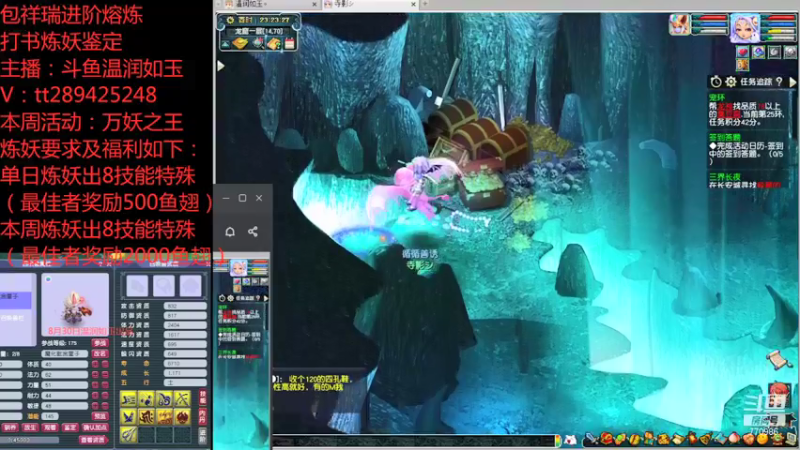Screen dimensions: 800x450
Task: Click the pet portrait beside the player portrait
Action: (x=680, y=24)
